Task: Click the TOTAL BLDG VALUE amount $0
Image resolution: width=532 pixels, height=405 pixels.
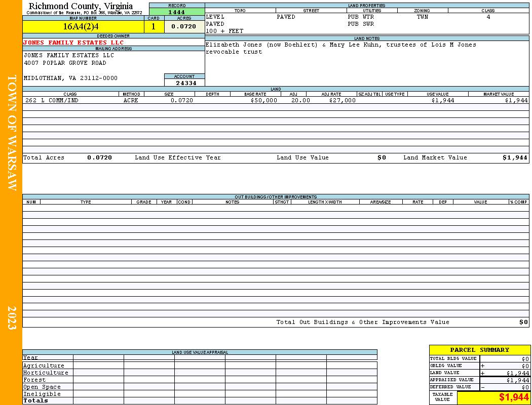Action: (525, 359)
